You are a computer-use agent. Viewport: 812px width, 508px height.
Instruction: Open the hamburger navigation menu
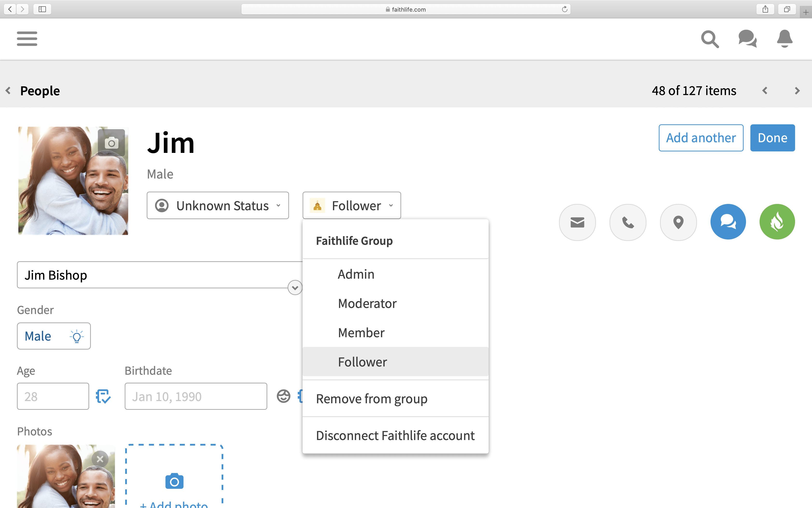(x=27, y=39)
